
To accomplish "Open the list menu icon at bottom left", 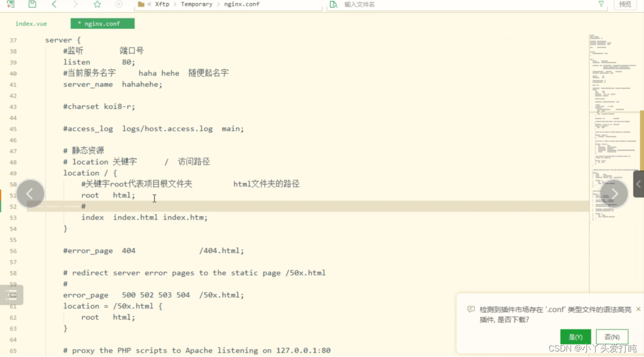I will tap(12, 295).
